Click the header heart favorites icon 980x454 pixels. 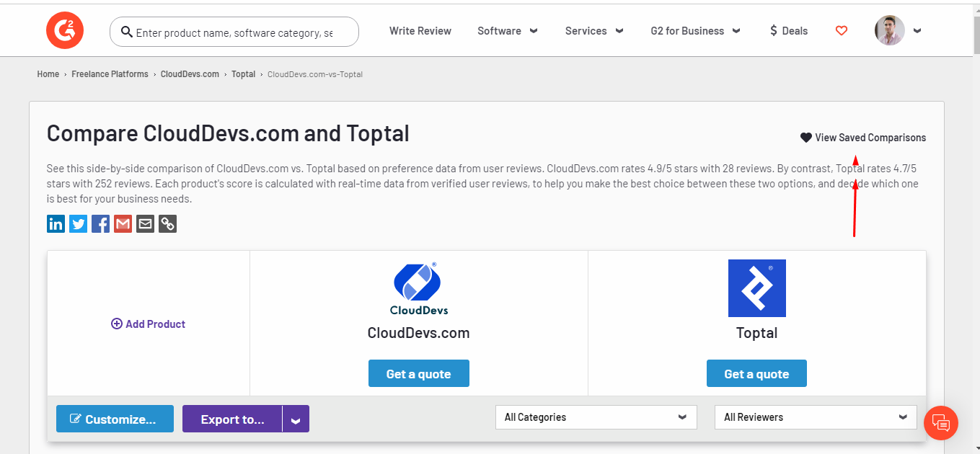[842, 31]
